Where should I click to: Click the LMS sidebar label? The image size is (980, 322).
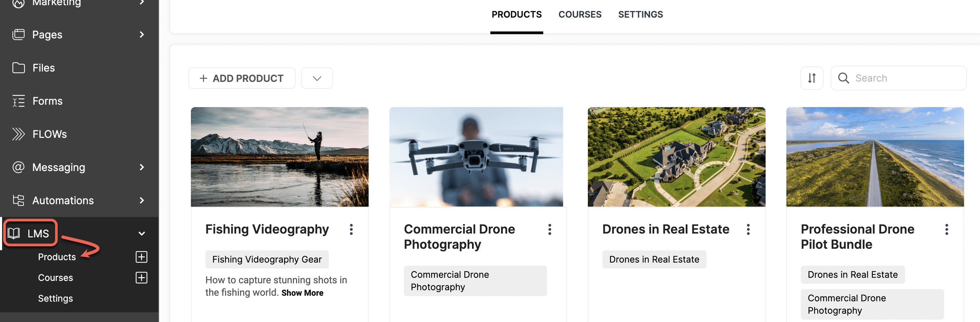[x=38, y=234]
